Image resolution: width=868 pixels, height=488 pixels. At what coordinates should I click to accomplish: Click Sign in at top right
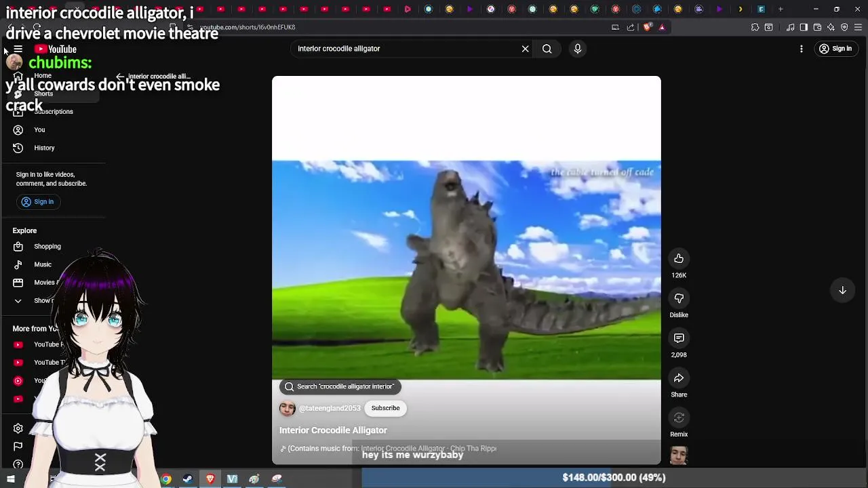(x=835, y=49)
